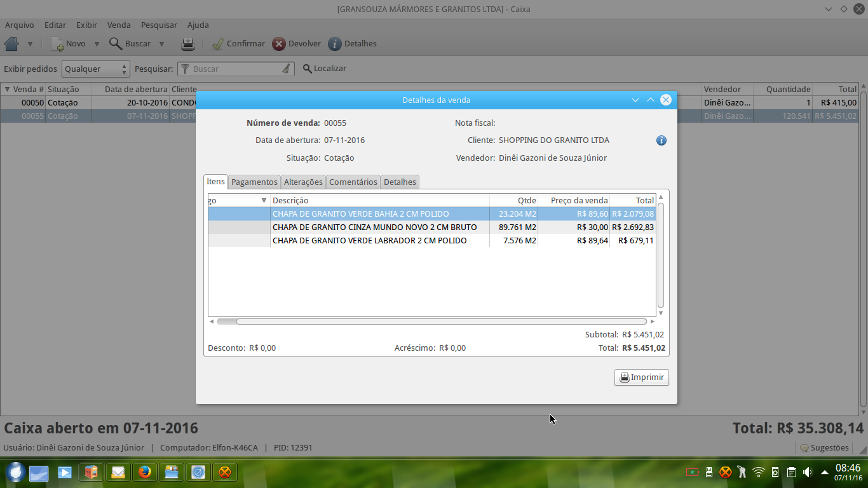Click Confirmar in the toolbar
868x488 pixels.
pos(238,44)
